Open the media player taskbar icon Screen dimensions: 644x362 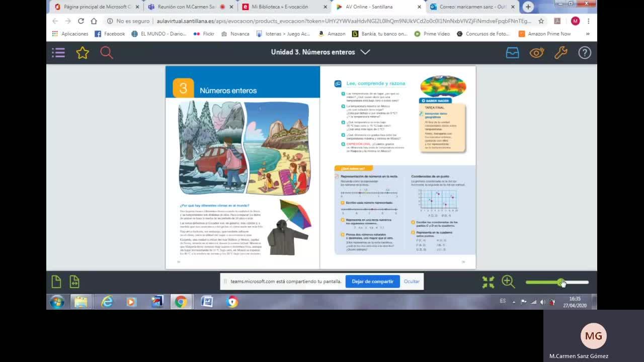131,302
